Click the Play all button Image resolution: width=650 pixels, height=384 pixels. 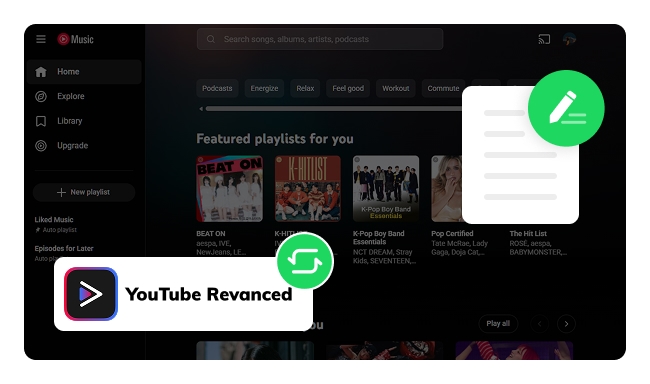(x=498, y=323)
